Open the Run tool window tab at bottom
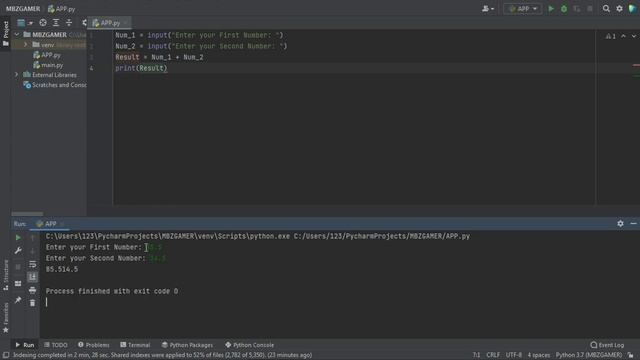The image size is (640, 360). [25, 345]
